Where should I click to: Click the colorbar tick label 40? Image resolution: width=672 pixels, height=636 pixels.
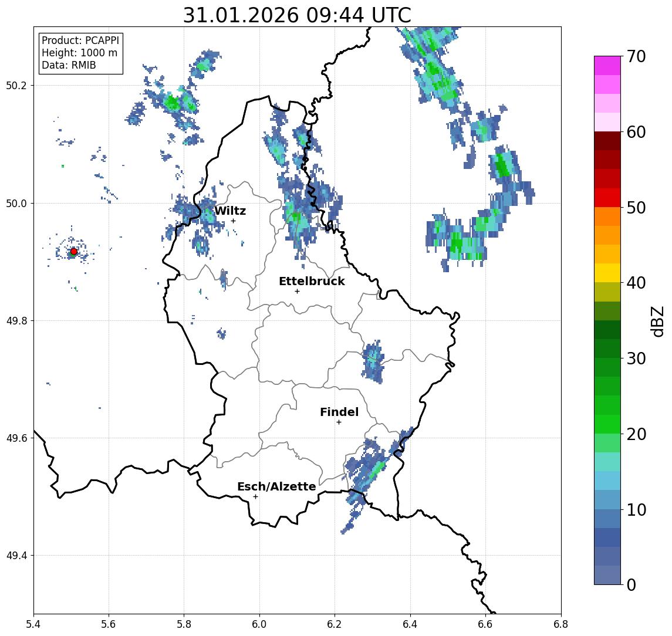click(636, 283)
